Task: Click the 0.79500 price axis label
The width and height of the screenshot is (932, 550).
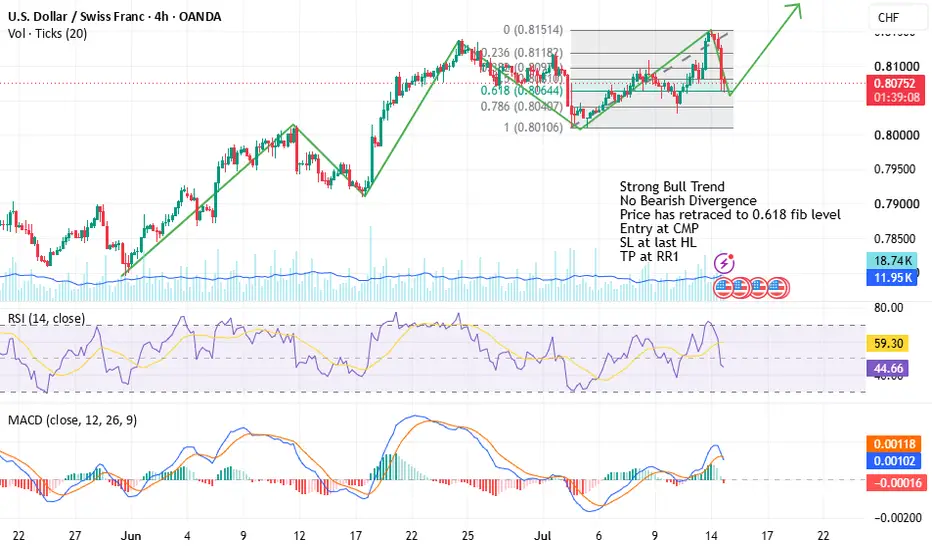Action: point(895,169)
